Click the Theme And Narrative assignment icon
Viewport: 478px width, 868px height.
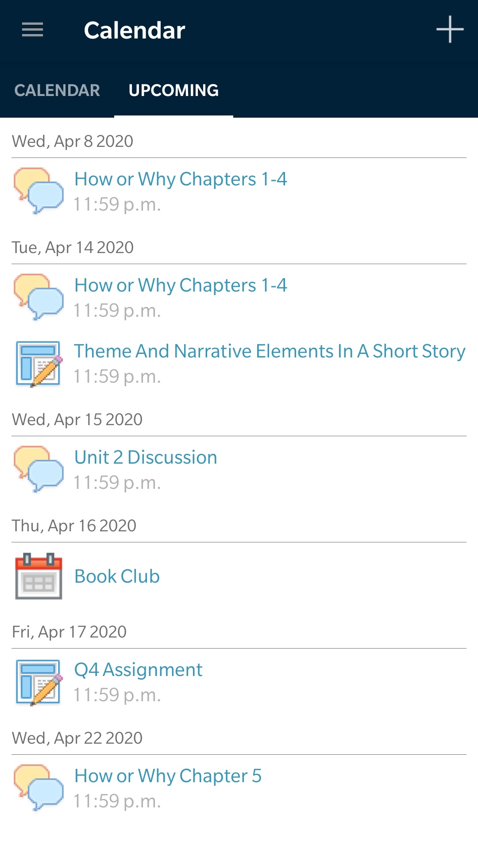[39, 364]
